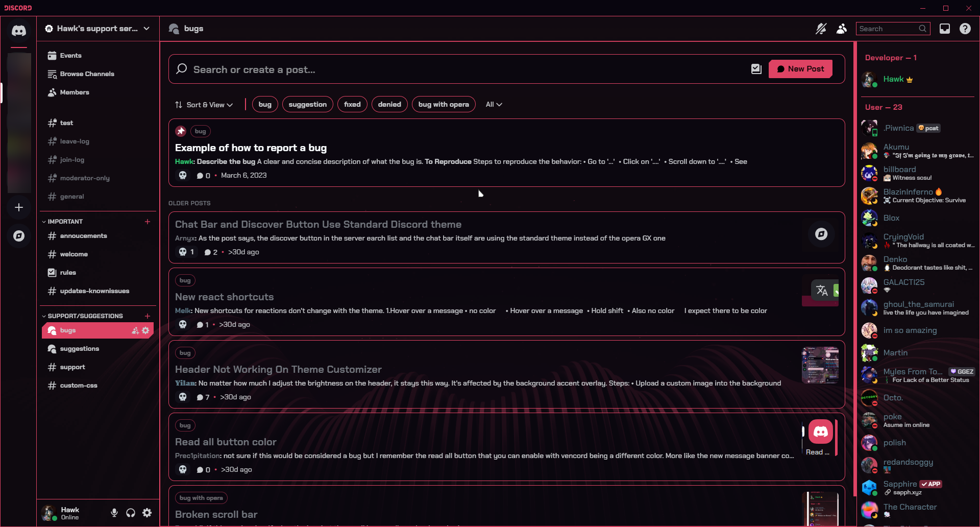Click skull reaction on Header Not Working post
Image resolution: width=980 pixels, height=527 pixels.
(183, 397)
